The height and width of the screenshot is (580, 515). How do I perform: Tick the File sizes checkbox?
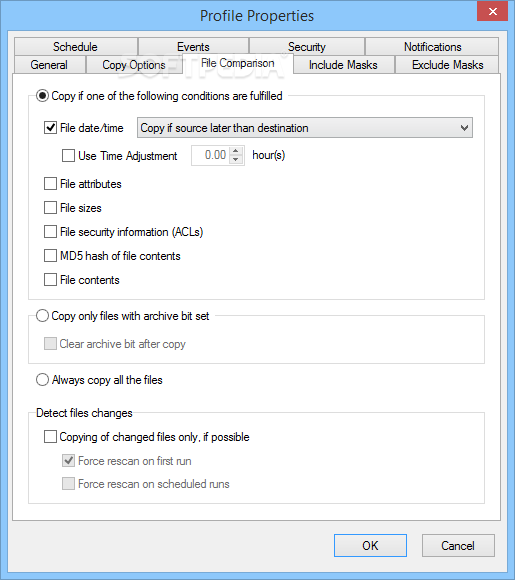[x=50, y=208]
